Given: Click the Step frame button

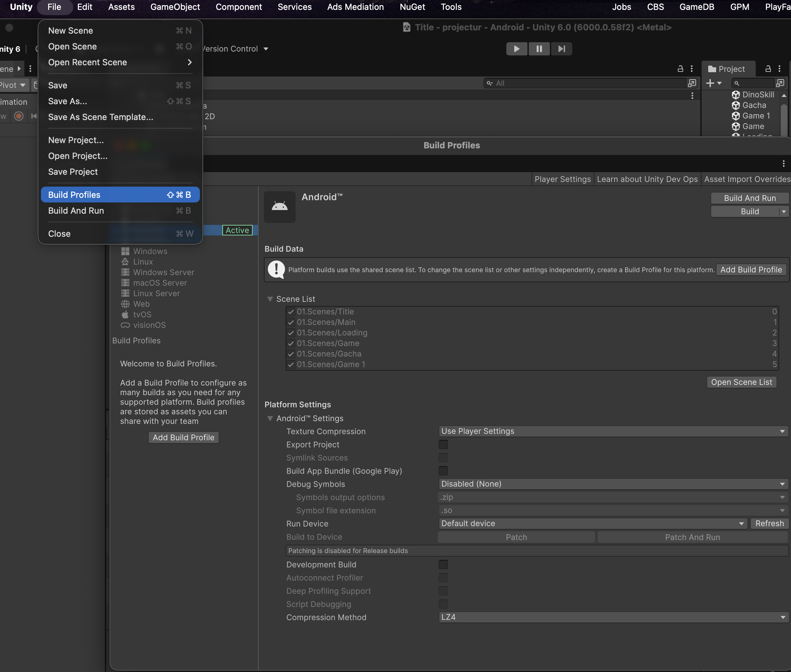Looking at the screenshot, I should tap(561, 49).
